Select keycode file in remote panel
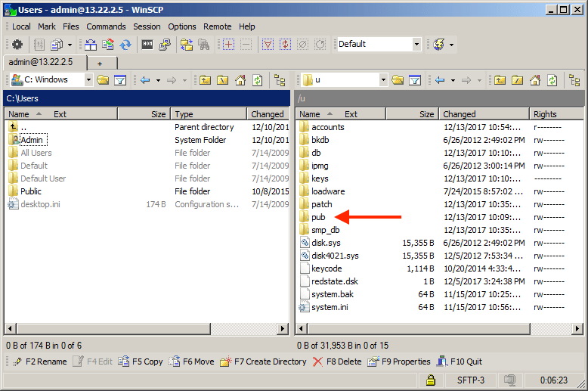 (x=326, y=268)
